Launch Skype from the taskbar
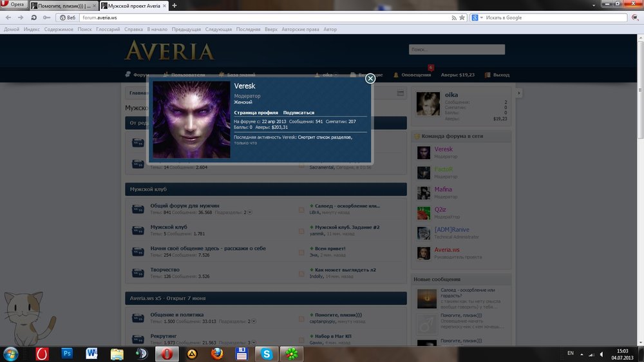 [x=266, y=353]
